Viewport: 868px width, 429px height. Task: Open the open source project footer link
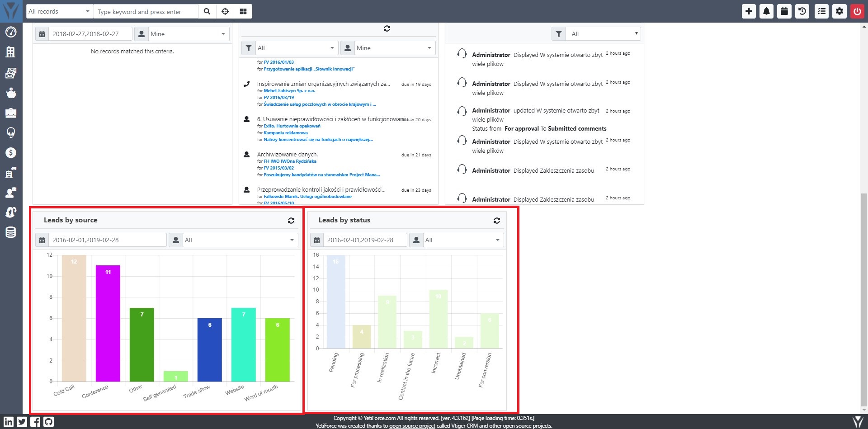click(x=412, y=426)
